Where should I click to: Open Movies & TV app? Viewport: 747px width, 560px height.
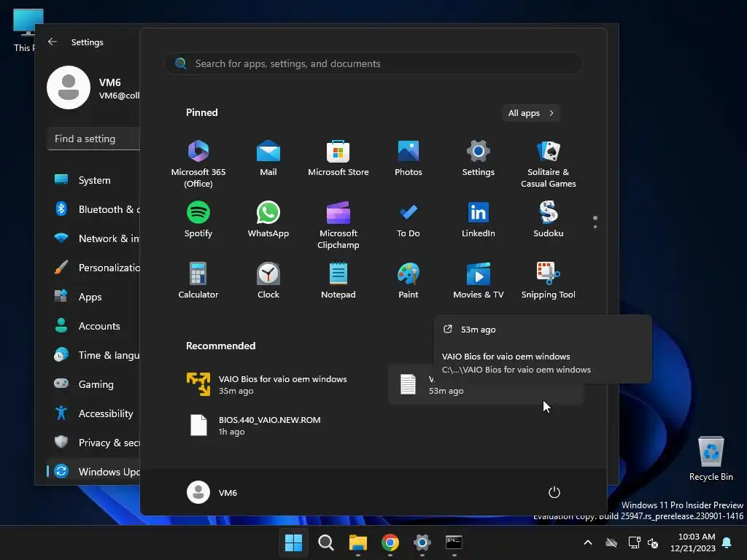pyautogui.click(x=479, y=280)
